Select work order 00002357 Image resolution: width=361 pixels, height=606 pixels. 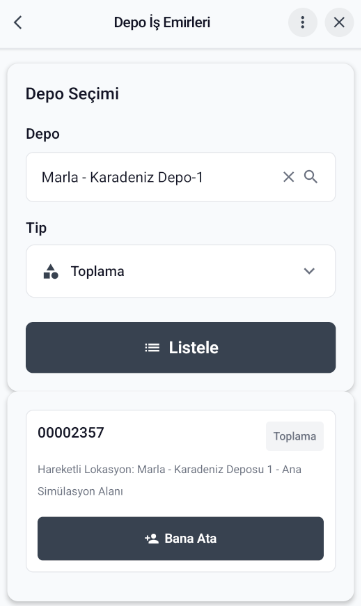click(71, 432)
